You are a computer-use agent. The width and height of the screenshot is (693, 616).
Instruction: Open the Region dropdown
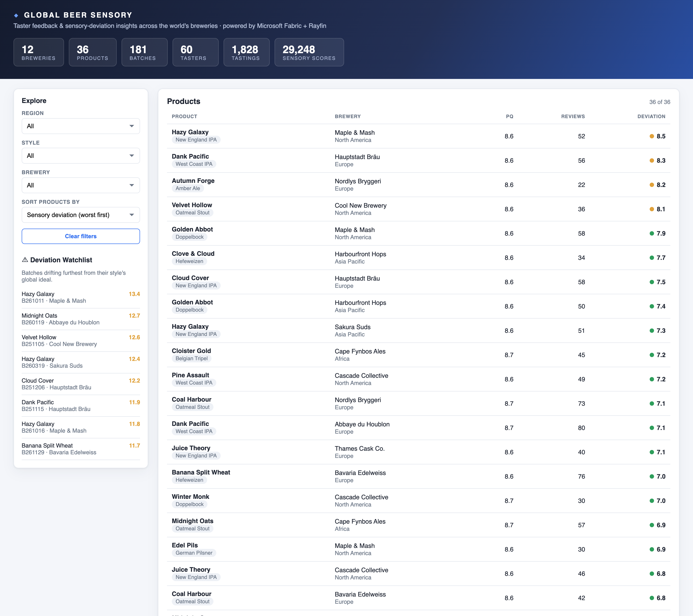tap(81, 126)
